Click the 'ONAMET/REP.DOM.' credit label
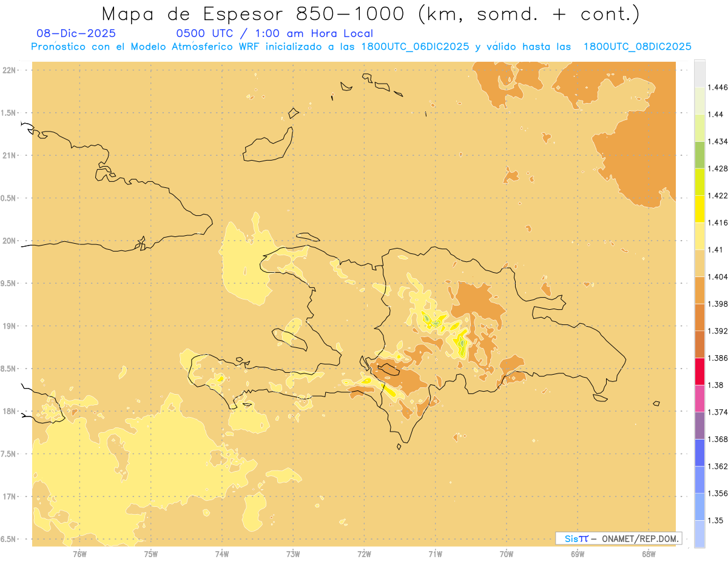Image resolution: width=728 pixels, height=562 pixels. pyautogui.click(x=641, y=538)
